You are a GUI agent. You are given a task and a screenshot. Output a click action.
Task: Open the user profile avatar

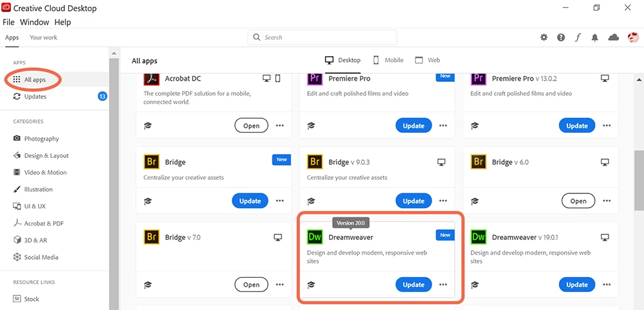[633, 37]
